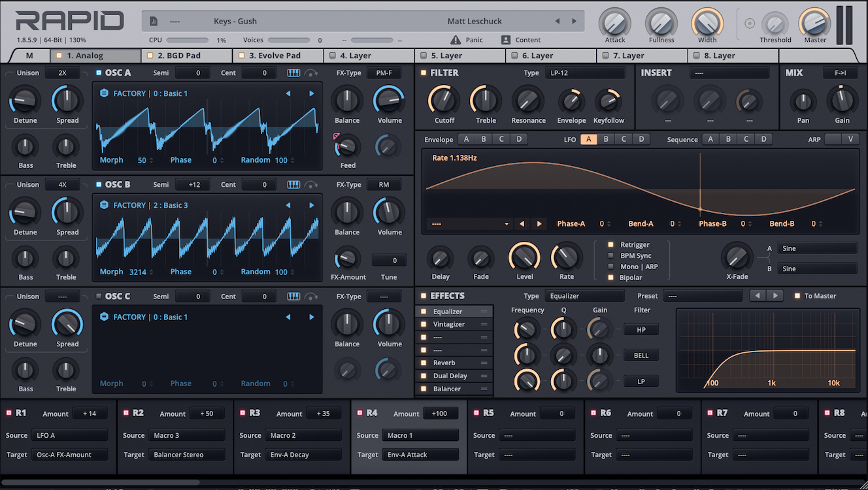The width and height of the screenshot is (868, 490).
Task: Switch to the 3. Evolve Pad layer tab
Action: pos(278,56)
